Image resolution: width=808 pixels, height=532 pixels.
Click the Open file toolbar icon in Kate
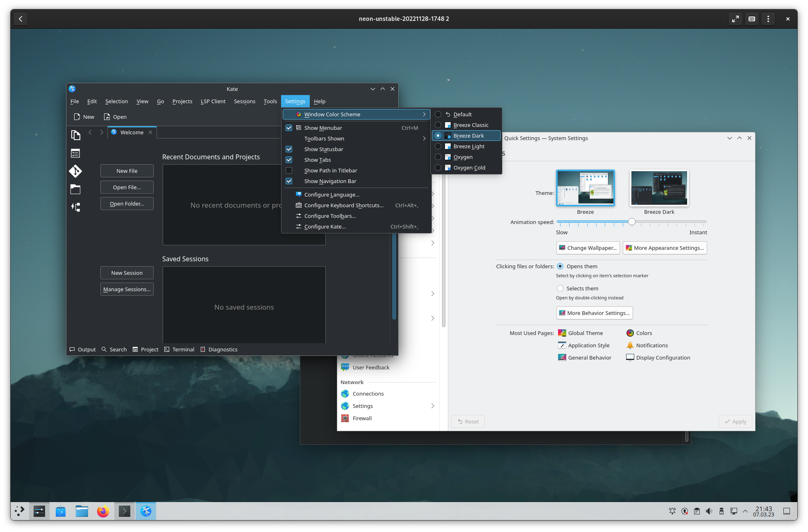click(x=107, y=117)
